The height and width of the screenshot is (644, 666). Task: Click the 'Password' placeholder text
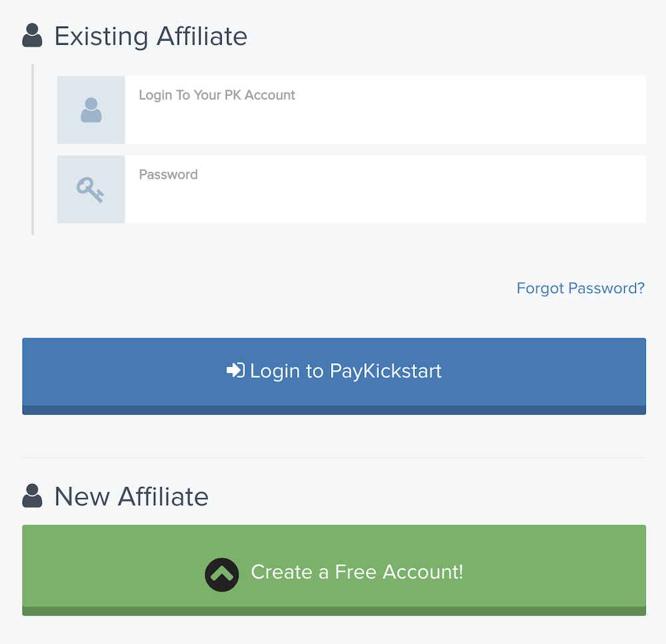168,174
